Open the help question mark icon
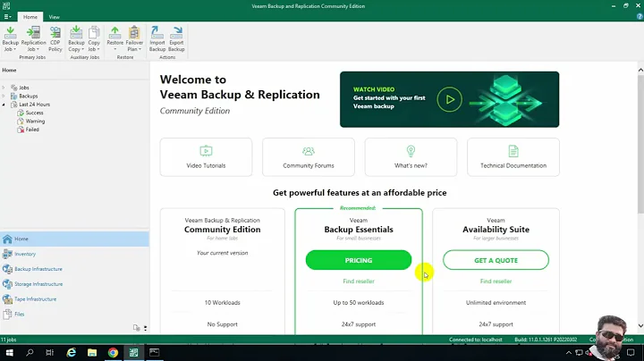644x361 pixels. pos(640,17)
